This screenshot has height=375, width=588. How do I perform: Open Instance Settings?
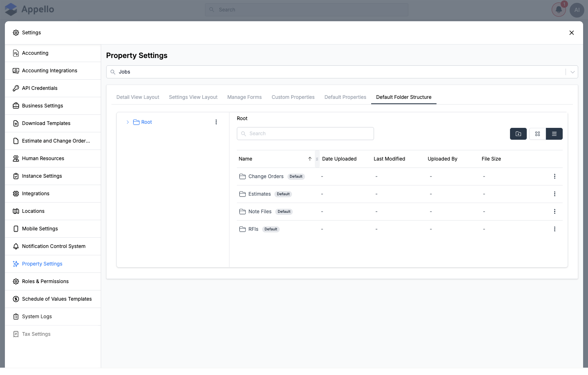(53, 176)
